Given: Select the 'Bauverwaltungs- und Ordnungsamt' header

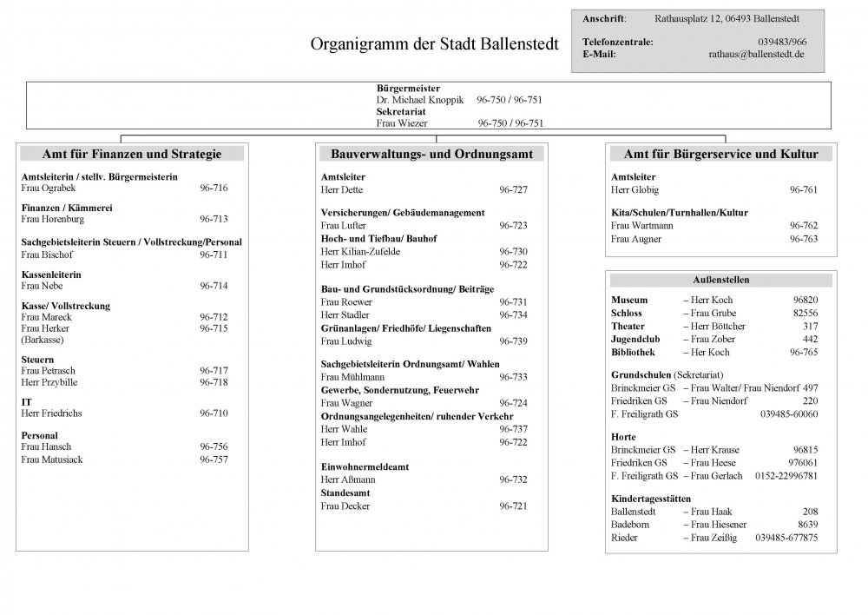Looking at the screenshot, I should pos(431,155).
